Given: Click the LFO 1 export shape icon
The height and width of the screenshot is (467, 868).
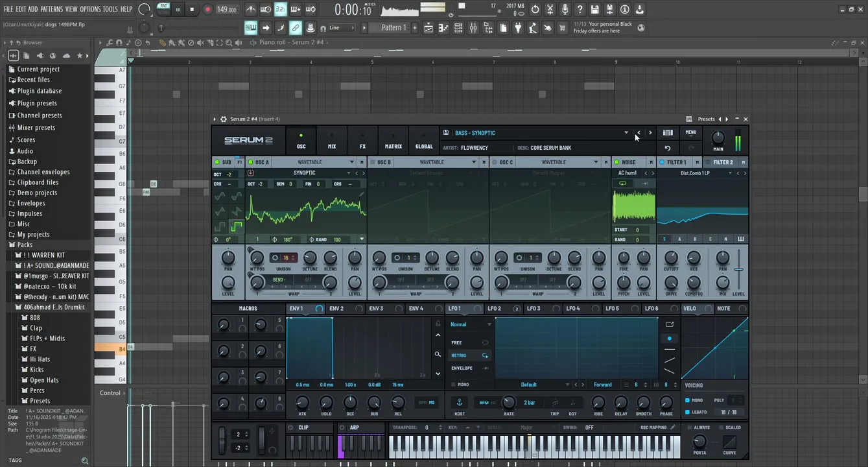Looking at the screenshot, I should [669, 324].
